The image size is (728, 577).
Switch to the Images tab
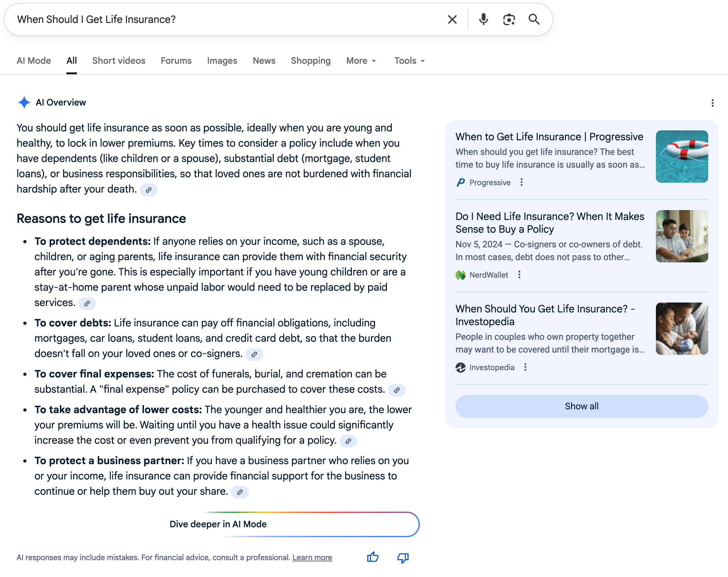(x=222, y=61)
